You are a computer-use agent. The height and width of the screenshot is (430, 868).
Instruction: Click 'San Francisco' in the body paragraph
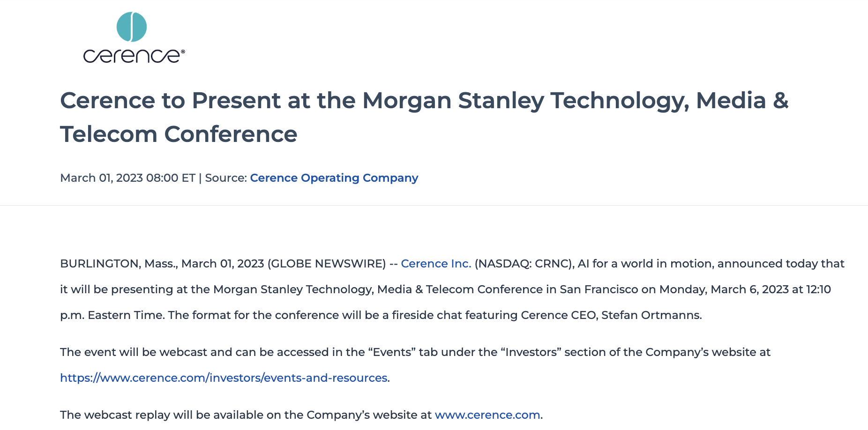point(599,289)
